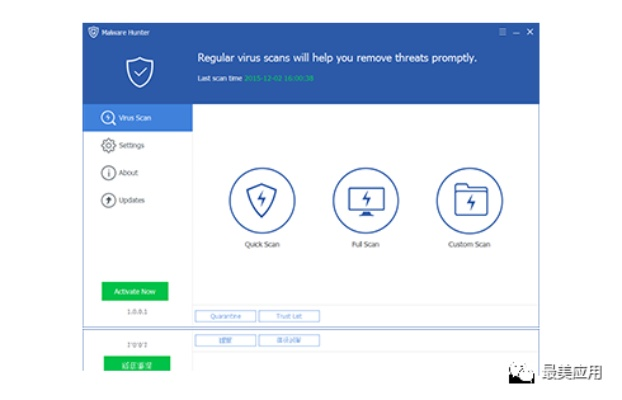Open the Trust List
This screenshot has width=622, height=400.
pos(289,316)
